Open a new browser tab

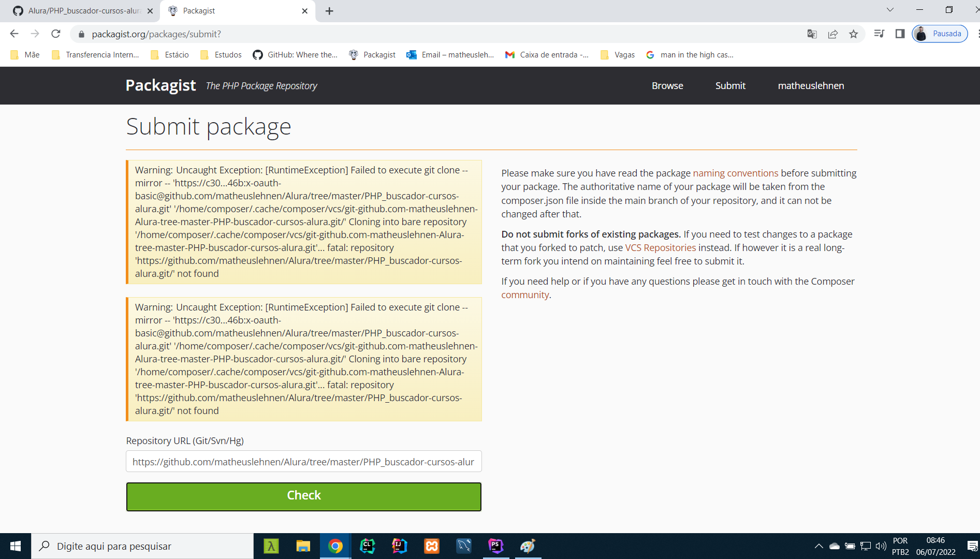pyautogui.click(x=329, y=11)
